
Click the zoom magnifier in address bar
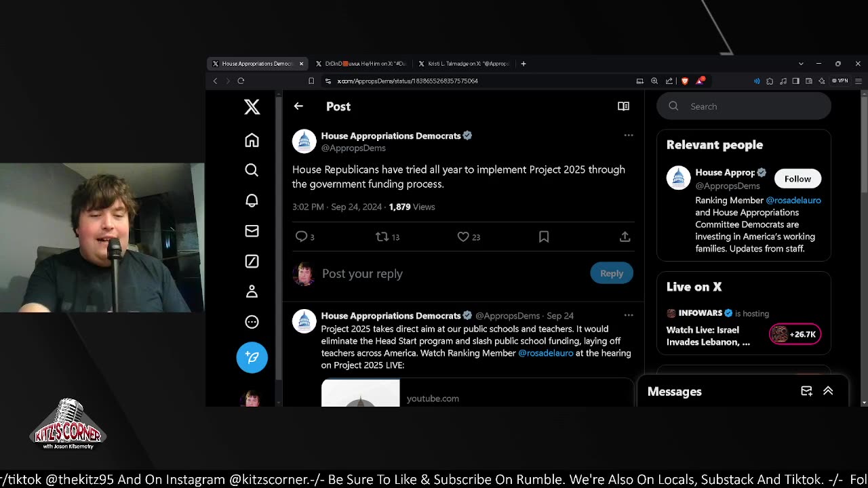pos(654,81)
